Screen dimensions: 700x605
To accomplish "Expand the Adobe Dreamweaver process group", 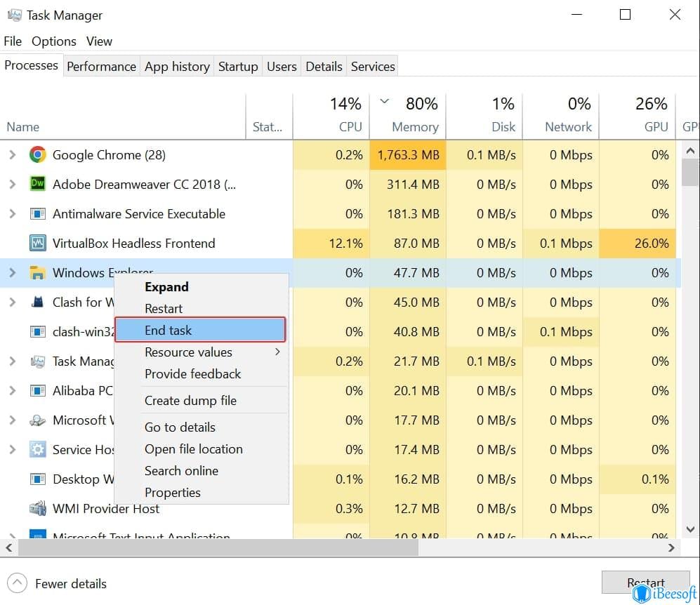I will (x=13, y=185).
